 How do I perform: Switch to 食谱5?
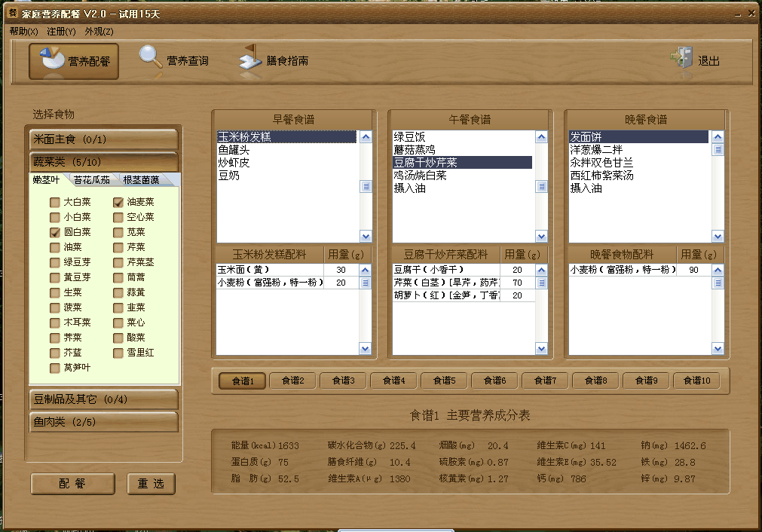pos(445,381)
